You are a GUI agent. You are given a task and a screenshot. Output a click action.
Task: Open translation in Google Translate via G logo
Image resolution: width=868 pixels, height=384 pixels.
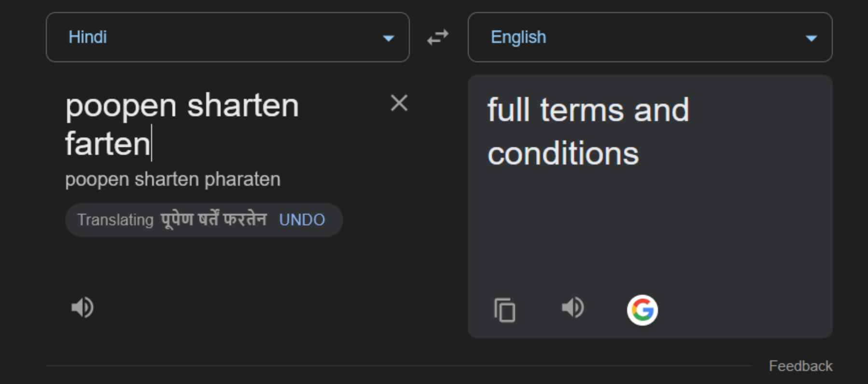click(x=642, y=310)
